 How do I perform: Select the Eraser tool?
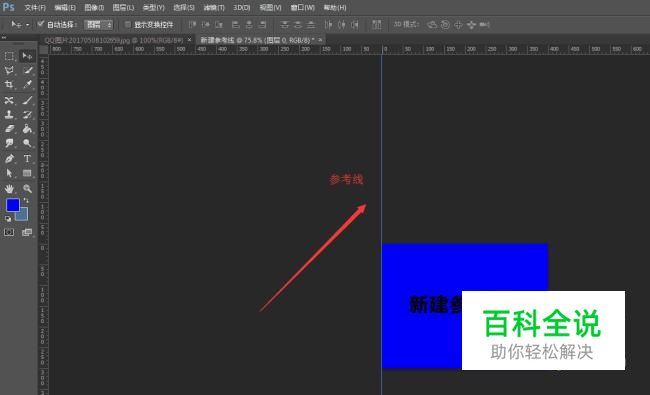[9, 129]
